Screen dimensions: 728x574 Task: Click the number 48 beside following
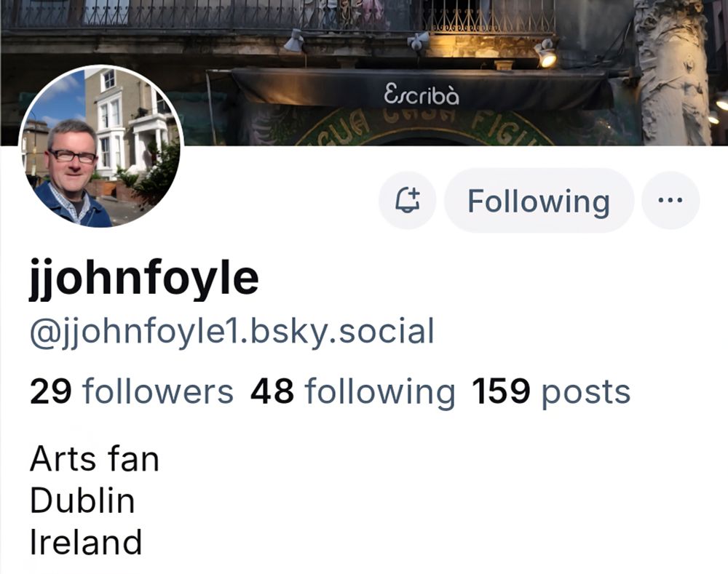tap(272, 391)
